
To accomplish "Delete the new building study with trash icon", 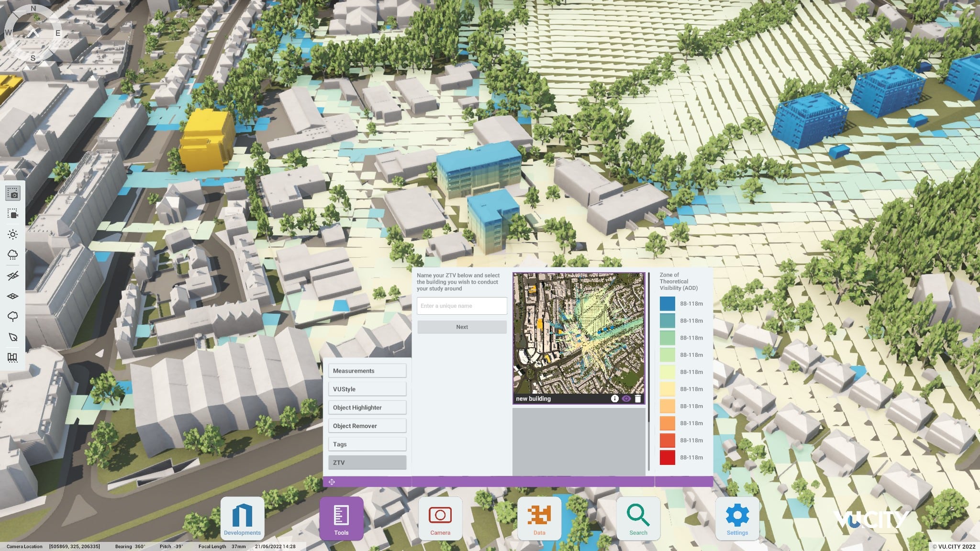I will tap(639, 398).
